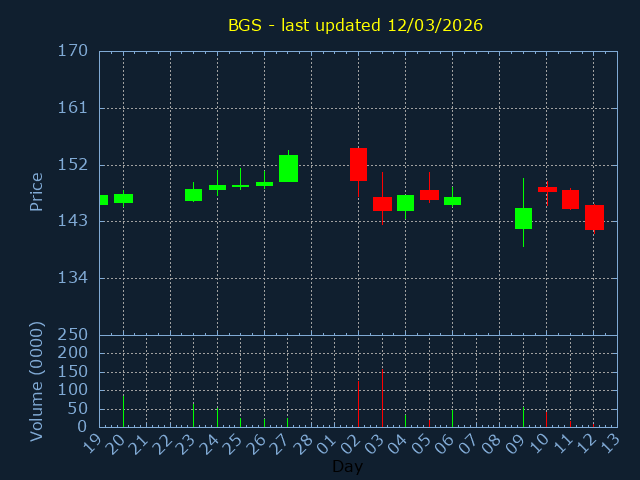This screenshot has width=640, height=480.
Task: Click the large green candle on day 27
Action: click(288, 168)
